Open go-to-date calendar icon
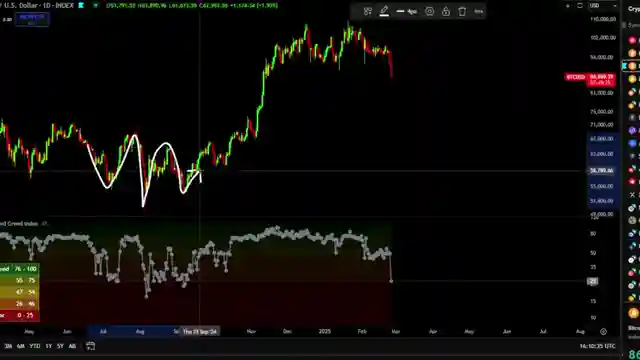 pyautogui.click(x=90, y=346)
